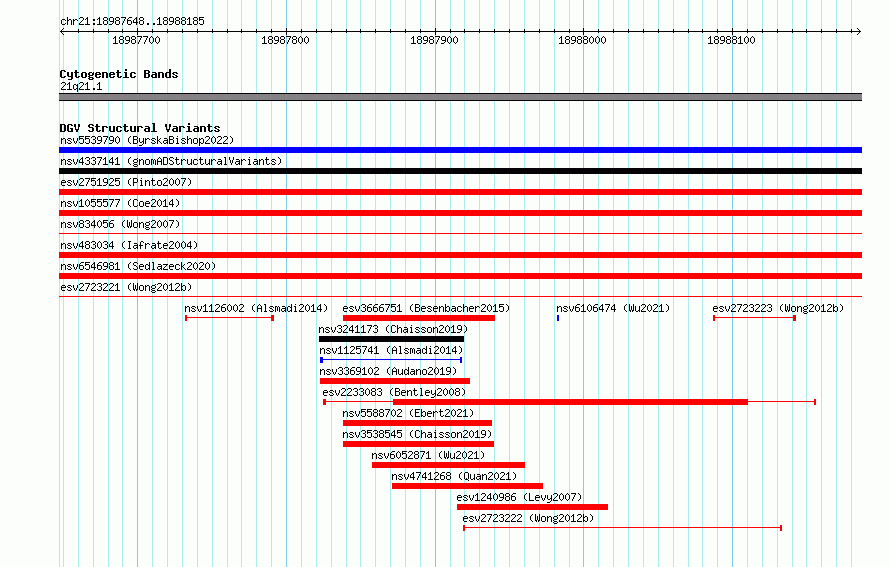Select the thin red nsv834056 variant line
The height and width of the screenshot is (567, 890).
pos(460,233)
